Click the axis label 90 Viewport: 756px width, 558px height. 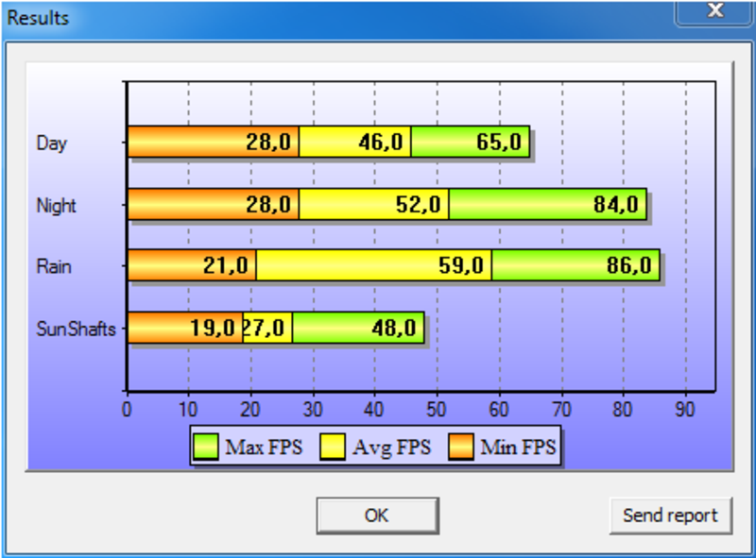pos(684,410)
